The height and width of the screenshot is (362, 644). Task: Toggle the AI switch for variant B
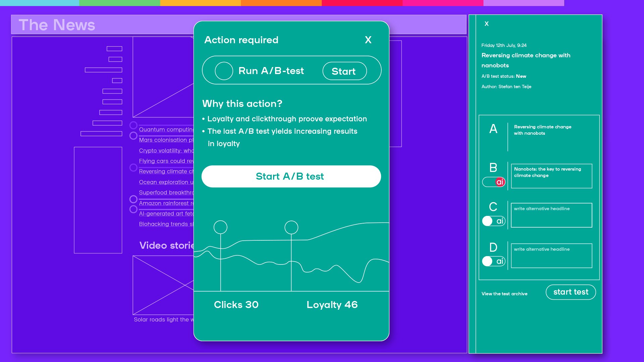tap(493, 181)
